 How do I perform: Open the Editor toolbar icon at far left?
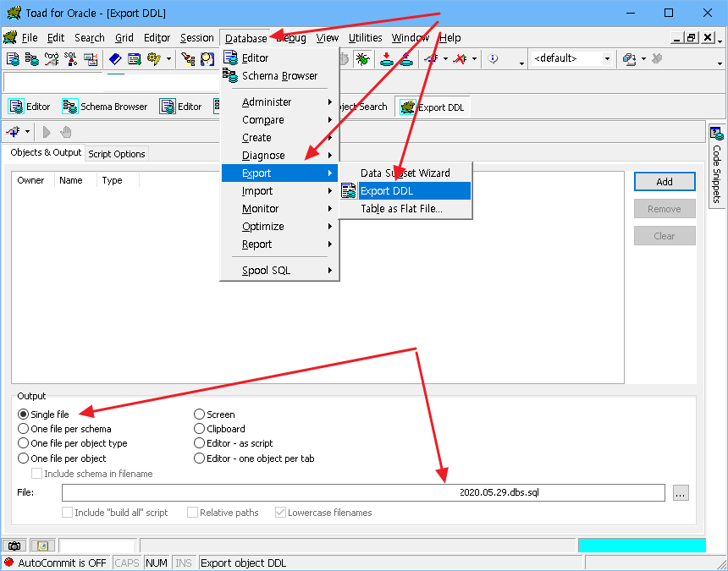click(13, 59)
